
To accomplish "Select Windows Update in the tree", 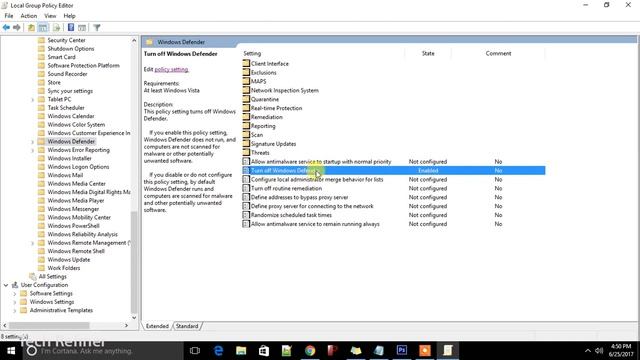I will [69, 260].
